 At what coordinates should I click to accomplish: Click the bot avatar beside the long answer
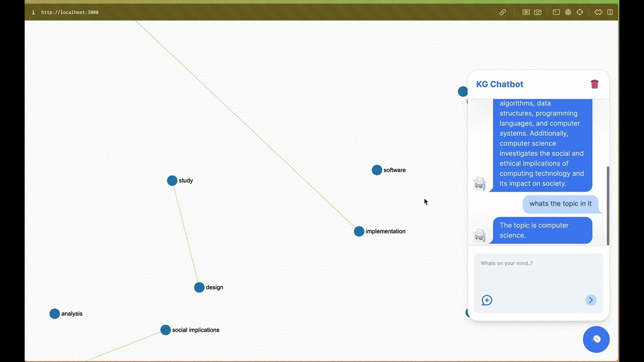click(480, 184)
